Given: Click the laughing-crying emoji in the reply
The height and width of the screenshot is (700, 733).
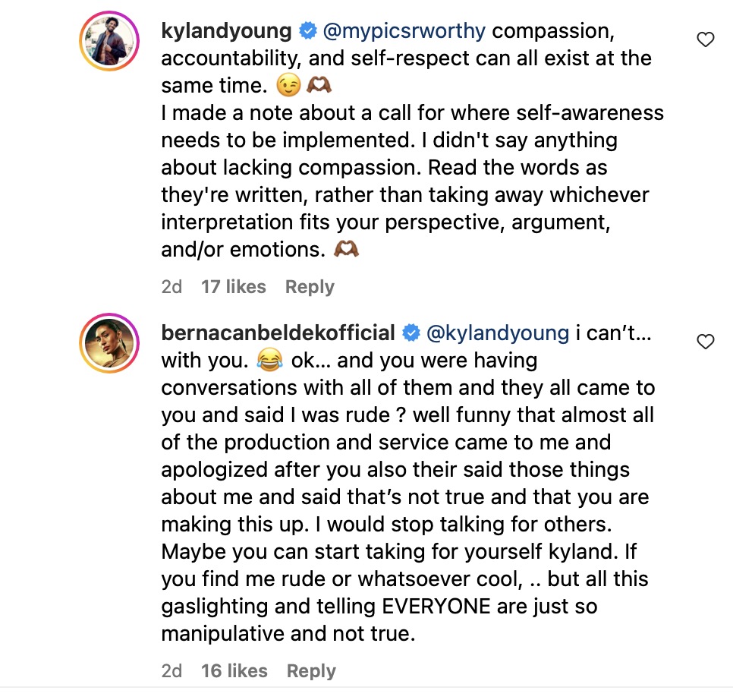Looking at the screenshot, I should [x=269, y=361].
